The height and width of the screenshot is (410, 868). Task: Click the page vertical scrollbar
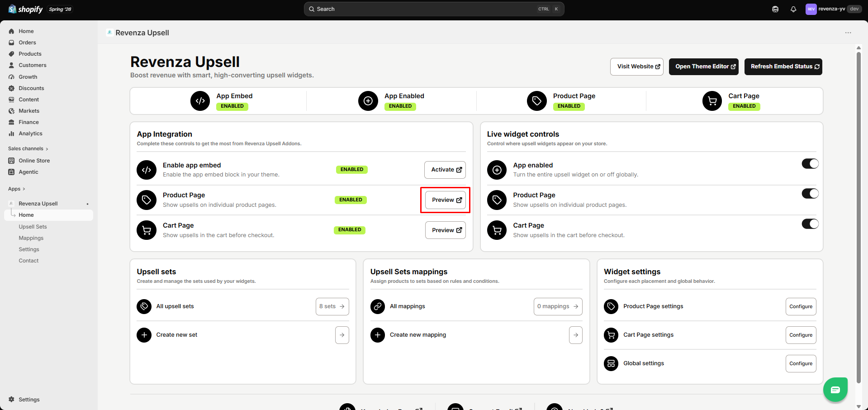(x=859, y=217)
